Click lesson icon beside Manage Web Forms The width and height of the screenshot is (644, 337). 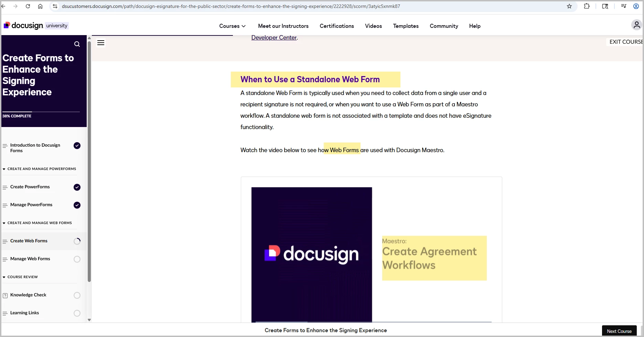tap(5, 260)
